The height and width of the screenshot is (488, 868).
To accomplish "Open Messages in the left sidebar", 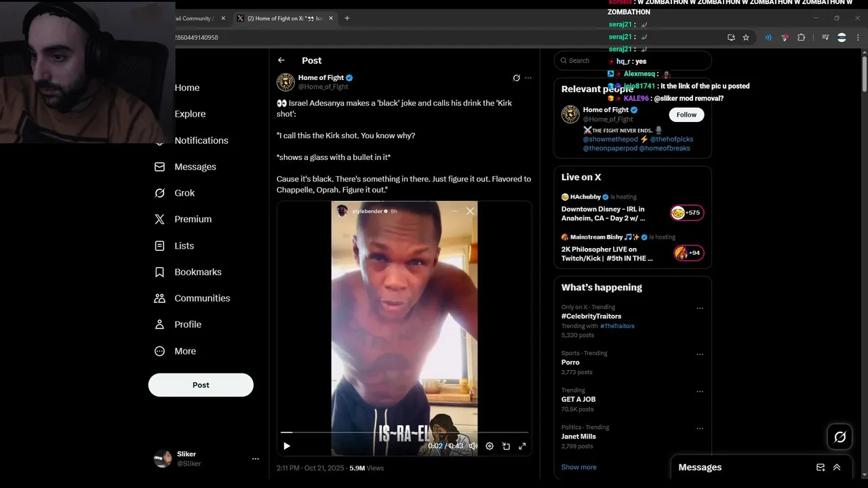I will tap(186, 167).
